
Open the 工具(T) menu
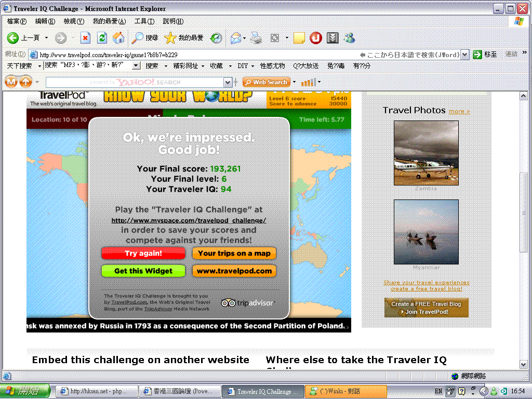click(144, 21)
